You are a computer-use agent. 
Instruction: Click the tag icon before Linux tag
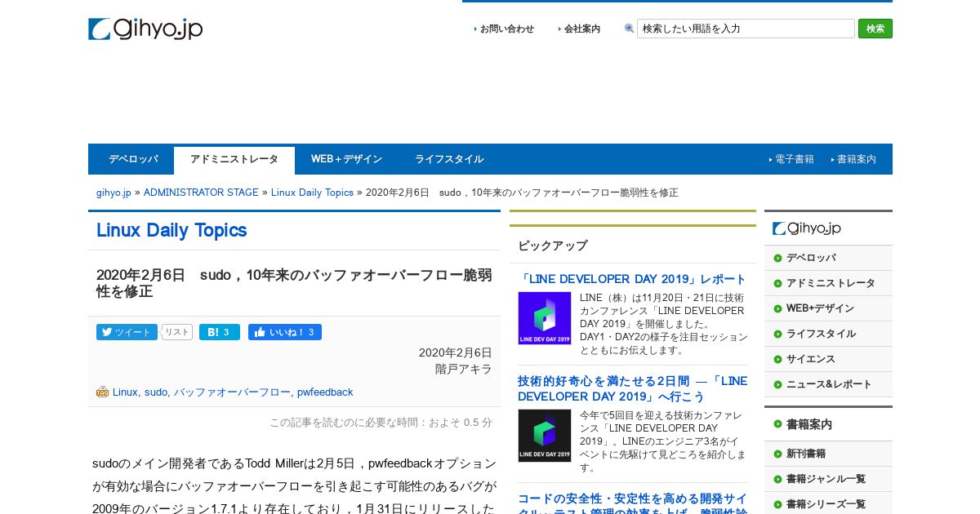[x=102, y=392]
